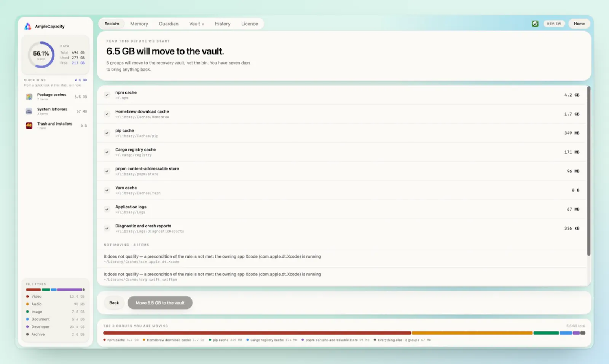Select Document in the file types list
This screenshot has width=609, height=364.
pos(55,319)
